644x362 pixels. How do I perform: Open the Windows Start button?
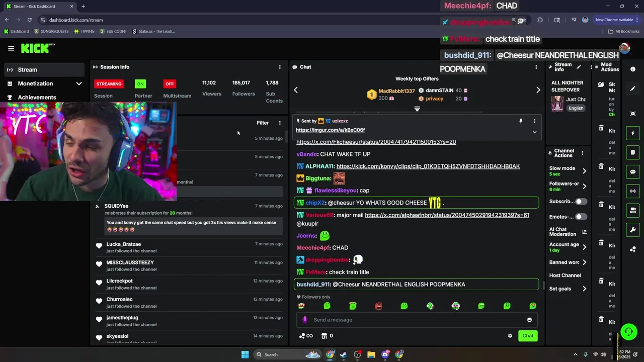[x=245, y=354]
